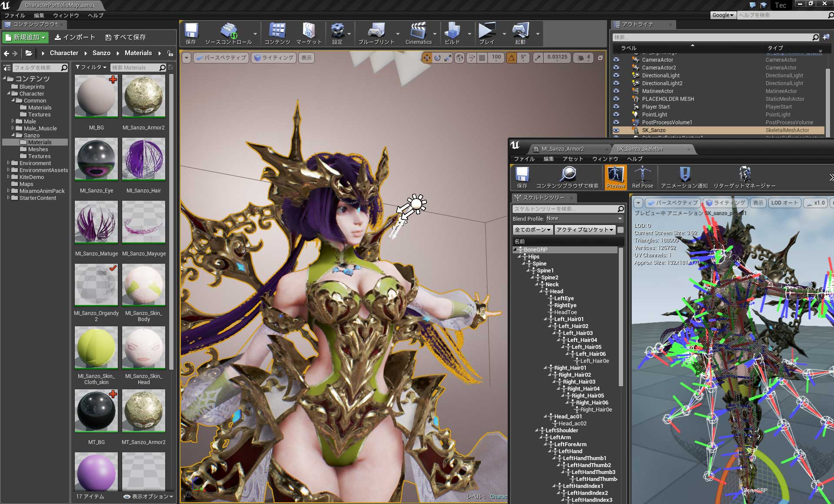Screen dimensions: 834x504
Task: Open the Marketplace (マーケット) toolbar icon
Action: 309,31
